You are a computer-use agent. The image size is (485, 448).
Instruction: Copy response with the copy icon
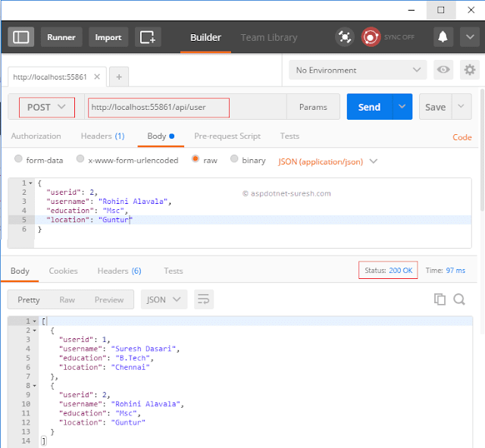pyautogui.click(x=440, y=299)
